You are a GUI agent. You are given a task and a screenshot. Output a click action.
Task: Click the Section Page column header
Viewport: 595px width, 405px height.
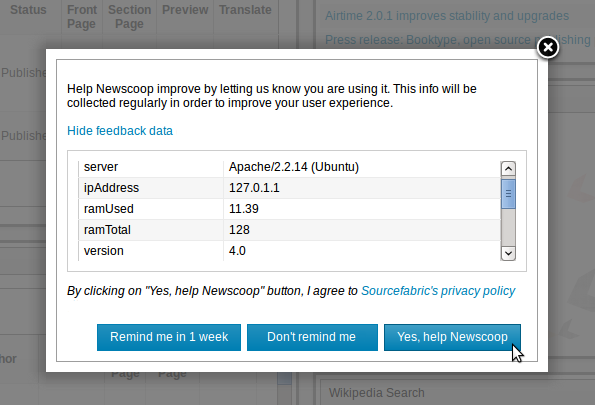pyautogui.click(x=129, y=17)
